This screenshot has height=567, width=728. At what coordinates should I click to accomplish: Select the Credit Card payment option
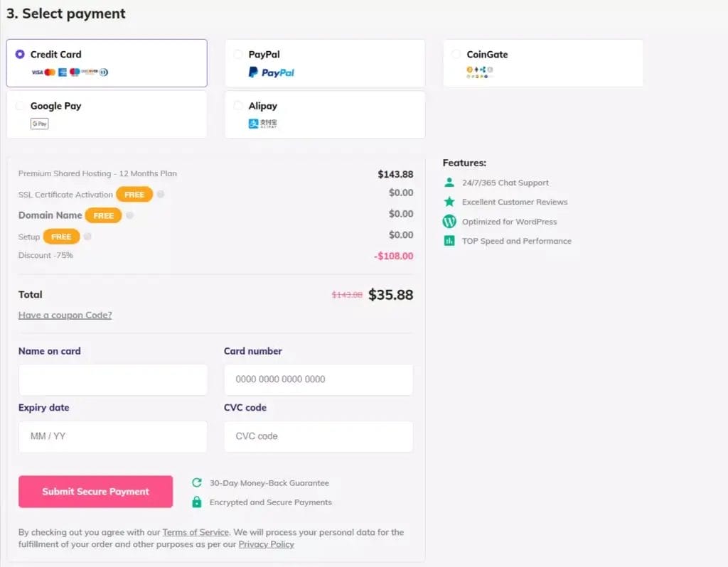click(21, 54)
